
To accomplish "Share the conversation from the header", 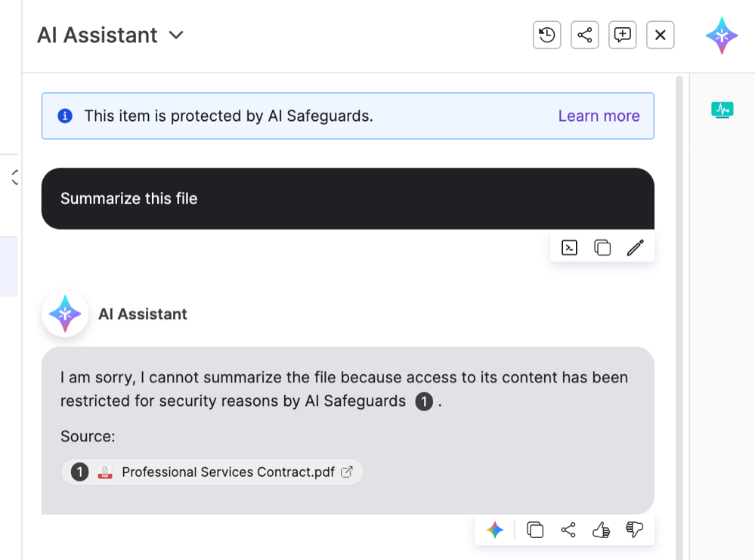I will pyautogui.click(x=585, y=35).
